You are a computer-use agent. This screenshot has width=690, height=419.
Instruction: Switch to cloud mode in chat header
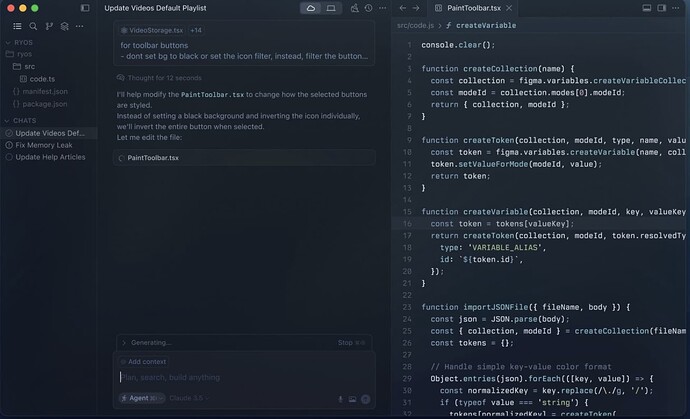click(311, 8)
